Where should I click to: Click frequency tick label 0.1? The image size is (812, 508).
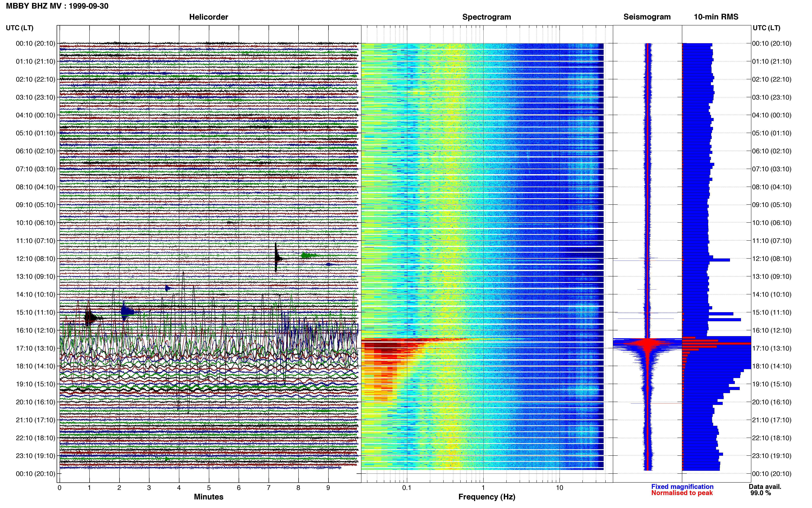pyautogui.click(x=407, y=487)
